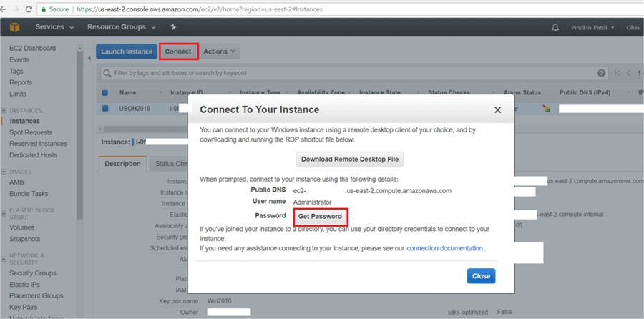Open Reserved Instances in sidebar
644x319 pixels.
pyautogui.click(x=38, y=144)
